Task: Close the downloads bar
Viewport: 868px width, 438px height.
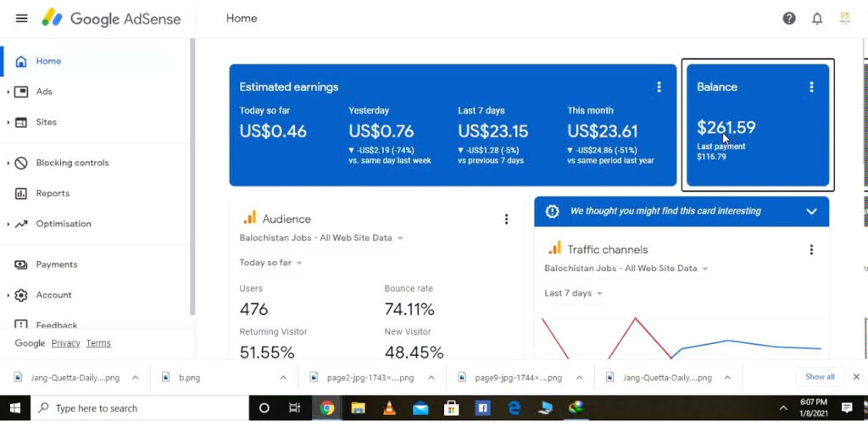Action: pos(856,377)
